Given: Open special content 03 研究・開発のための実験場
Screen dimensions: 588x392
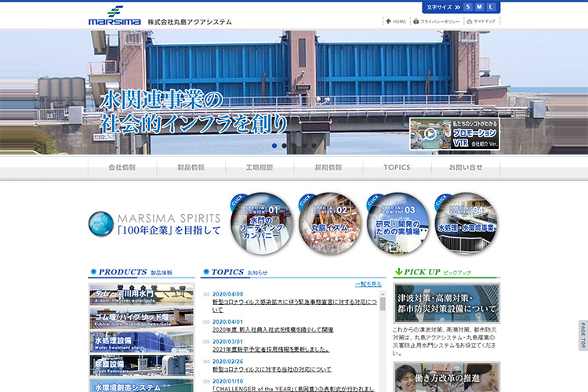Looking at the screenshot, I should [397, 223].
